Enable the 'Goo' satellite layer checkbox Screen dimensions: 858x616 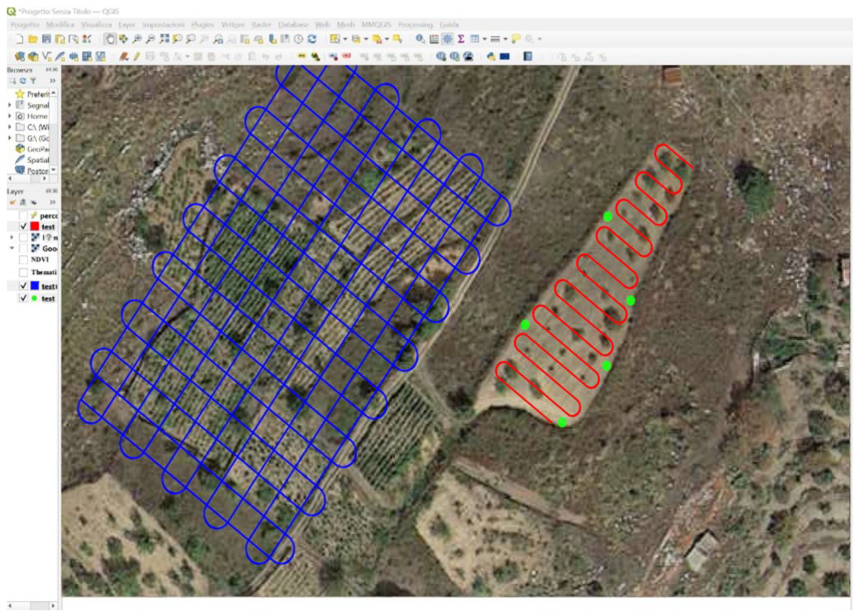(x=23, y=248)
